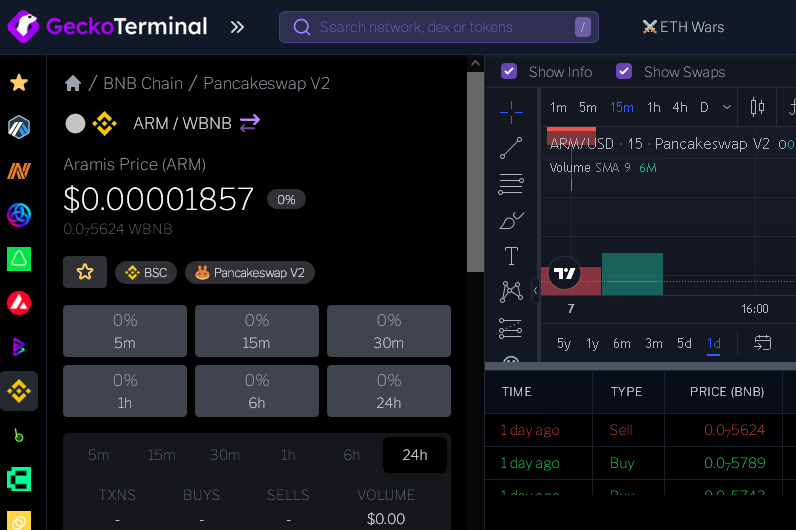This screenshot has height=530, width=796.
Task: Select the brush drawing tool
Action: (x=511, y=220)
